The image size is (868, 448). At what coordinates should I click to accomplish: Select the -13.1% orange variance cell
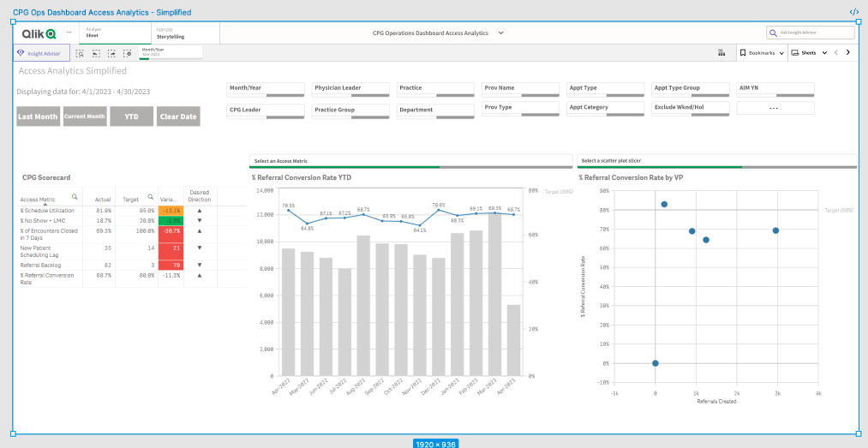171,211
